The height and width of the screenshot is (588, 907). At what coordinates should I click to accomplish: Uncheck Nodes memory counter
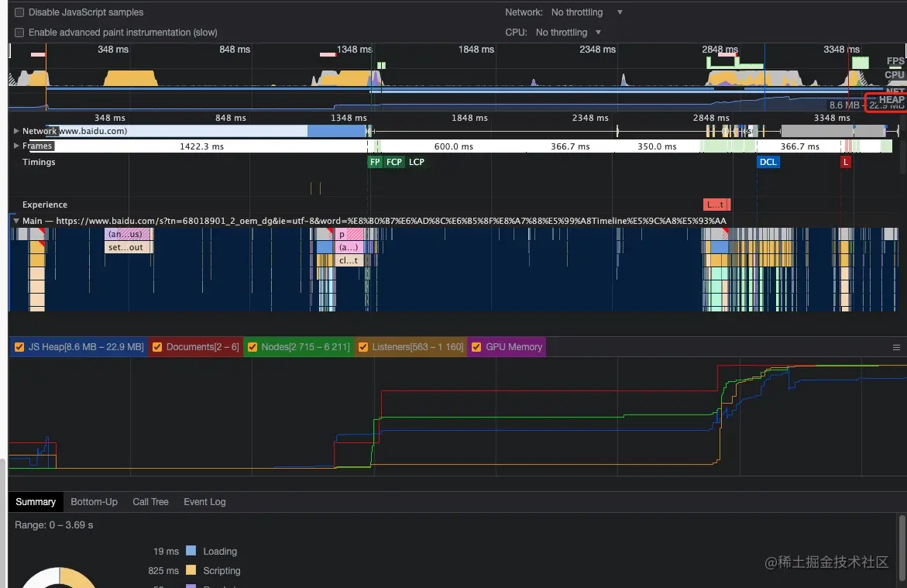click(x=253, y=346)
